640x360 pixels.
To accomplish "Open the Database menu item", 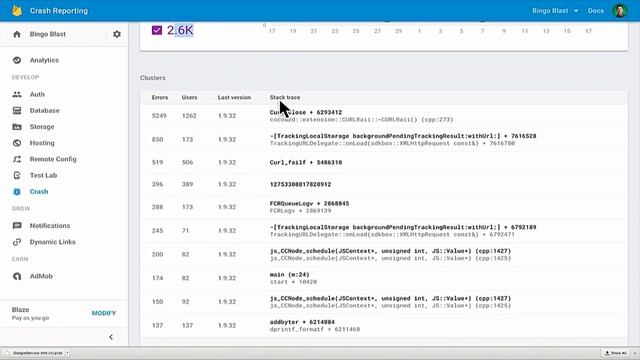I will [44, 111].
